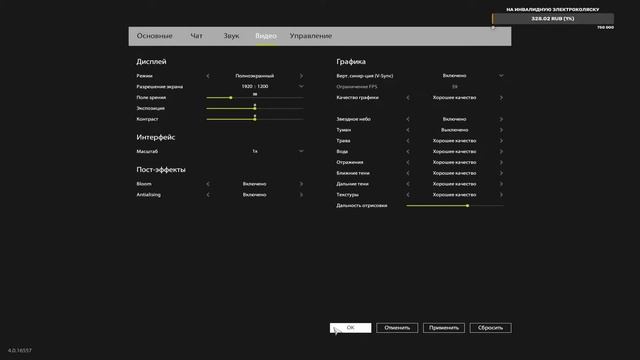This screenshot has width=640, height=360.
Task: Toggle Туман with right arrow
Action: [501, 130]
